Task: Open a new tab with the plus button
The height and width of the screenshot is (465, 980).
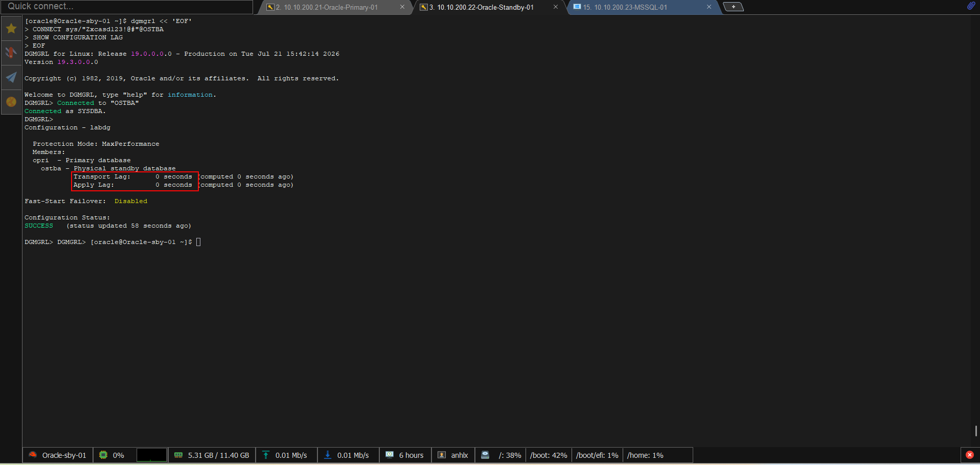Action: click(x=733, y=7)
